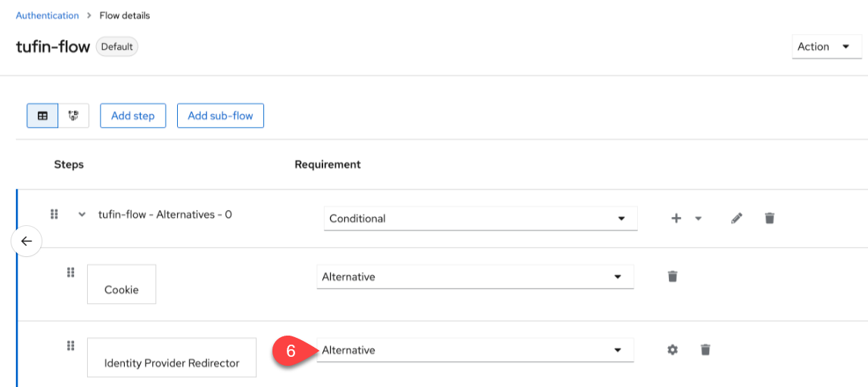This screenshot has width=868, height=387.
Task: Edit the tufin-flow Alternatives sub-flow pencil icon
Action: (737, 218)
